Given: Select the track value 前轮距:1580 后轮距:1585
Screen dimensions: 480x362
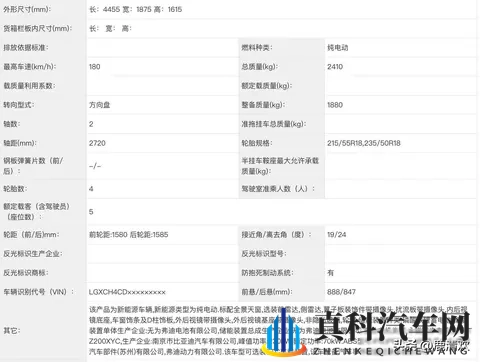Looking at the screenshot, I should click(x=128, y=234).
